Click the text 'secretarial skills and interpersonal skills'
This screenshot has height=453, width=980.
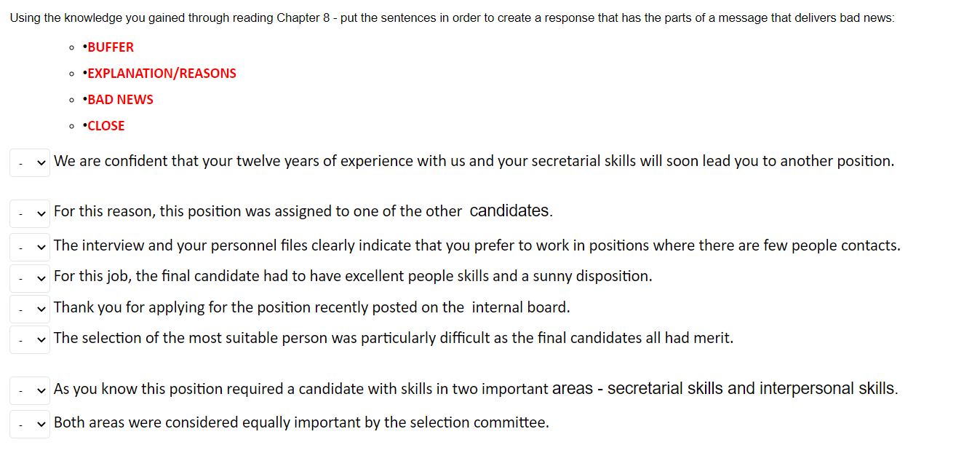752,389
